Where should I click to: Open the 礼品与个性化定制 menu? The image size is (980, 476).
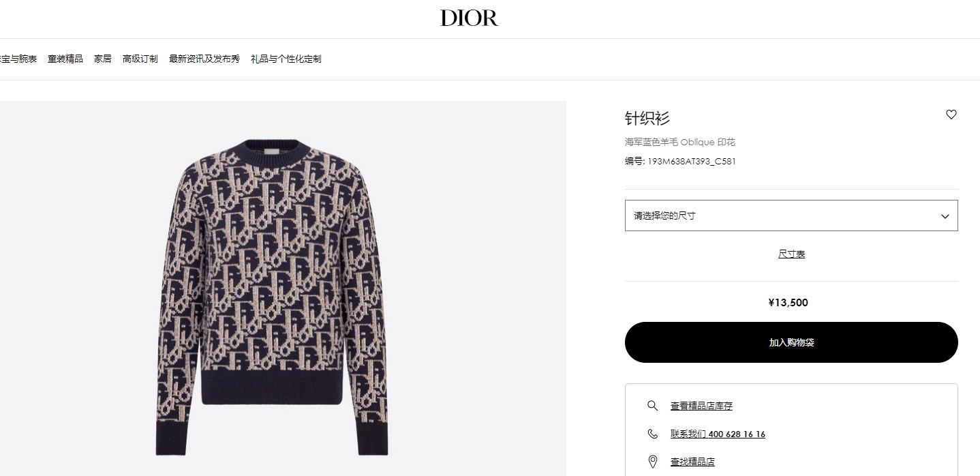pyautogui.click(x=286, y=59)
